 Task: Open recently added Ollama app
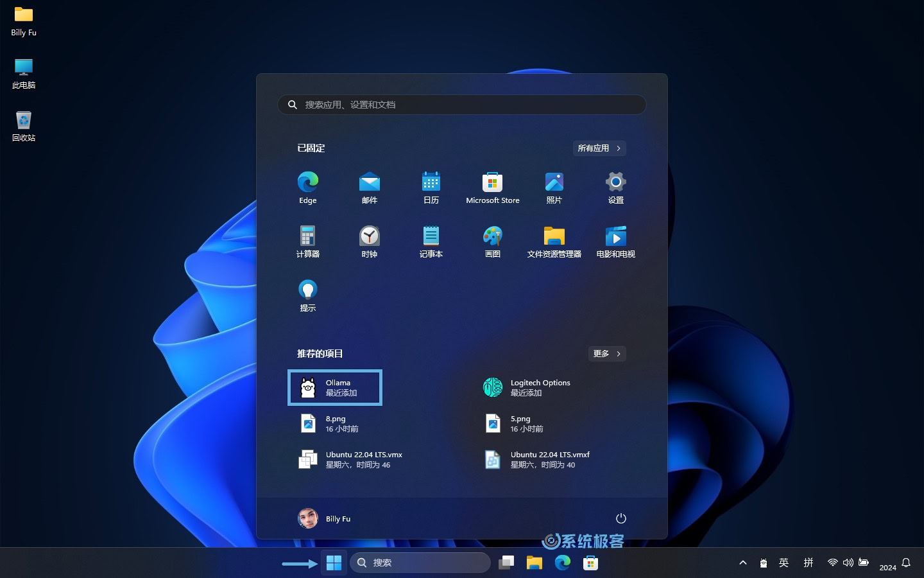(x=335, y=387)
